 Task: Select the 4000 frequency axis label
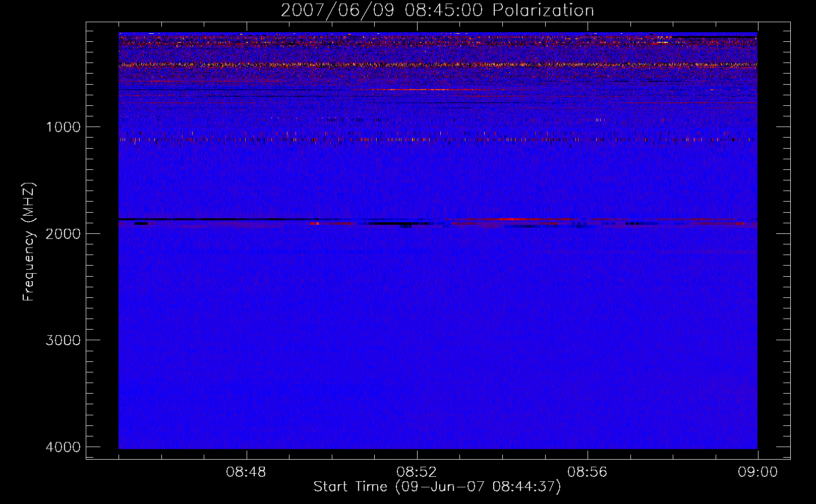tap(63, 447)
